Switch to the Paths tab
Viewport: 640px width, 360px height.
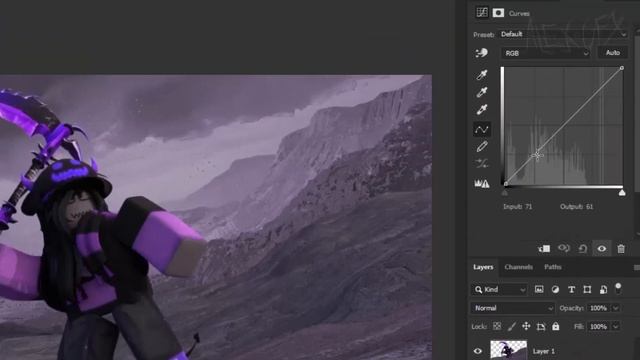[x=553, y=267]
